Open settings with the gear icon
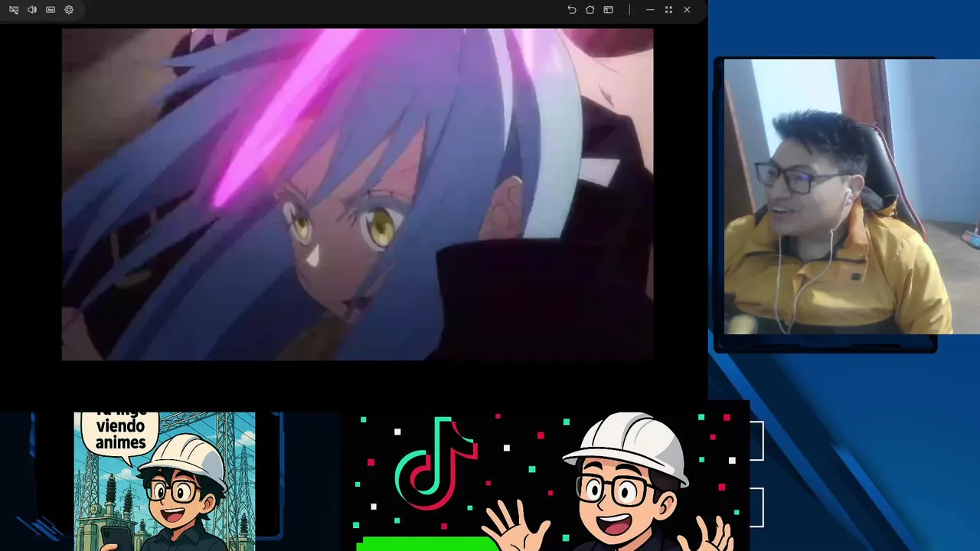Image resolution: width=980 pixels, height=551 pixels. 69,10
